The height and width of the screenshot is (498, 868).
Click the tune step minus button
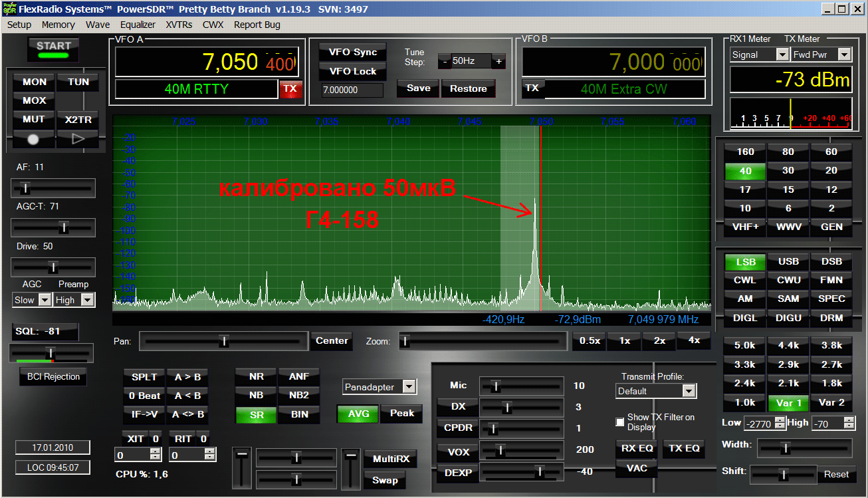click(x=444, y=61)
